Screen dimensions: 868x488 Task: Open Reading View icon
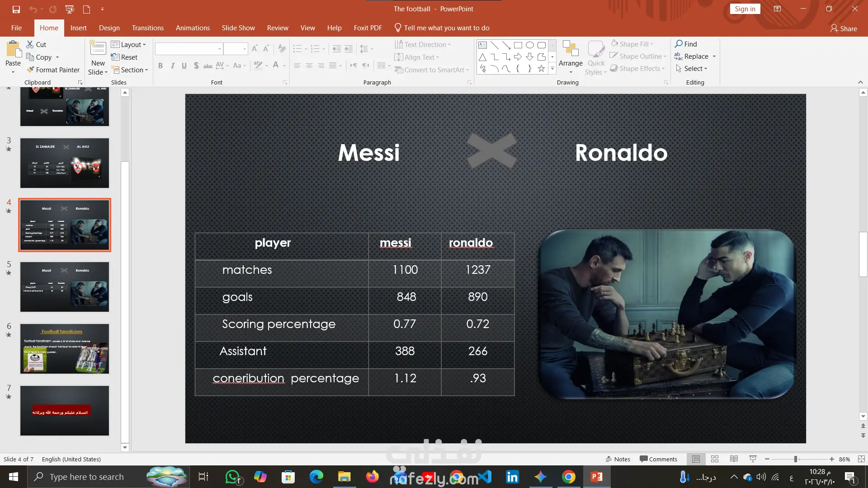734,459
